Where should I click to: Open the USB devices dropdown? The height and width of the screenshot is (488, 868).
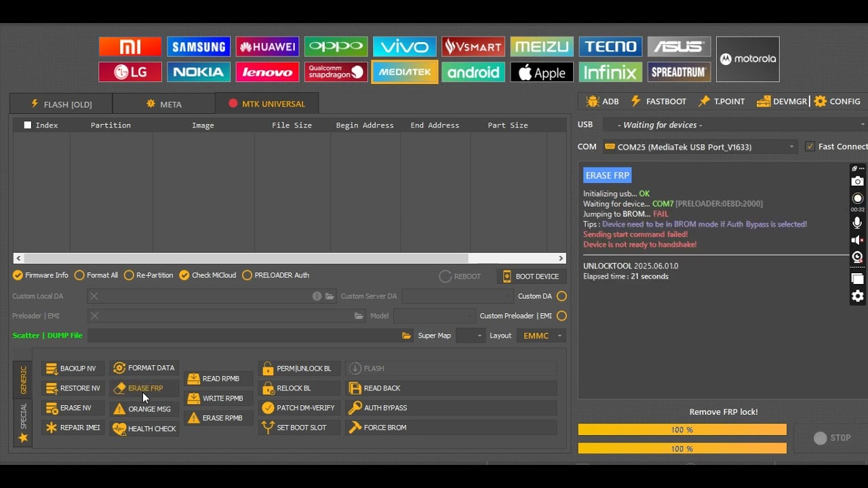pos(734,125)
